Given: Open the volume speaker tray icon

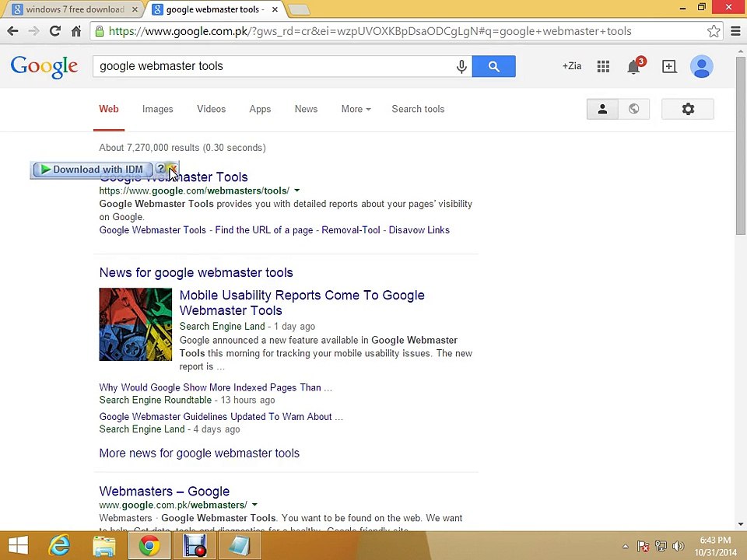Looking at the screenshot, I should 678,546.
